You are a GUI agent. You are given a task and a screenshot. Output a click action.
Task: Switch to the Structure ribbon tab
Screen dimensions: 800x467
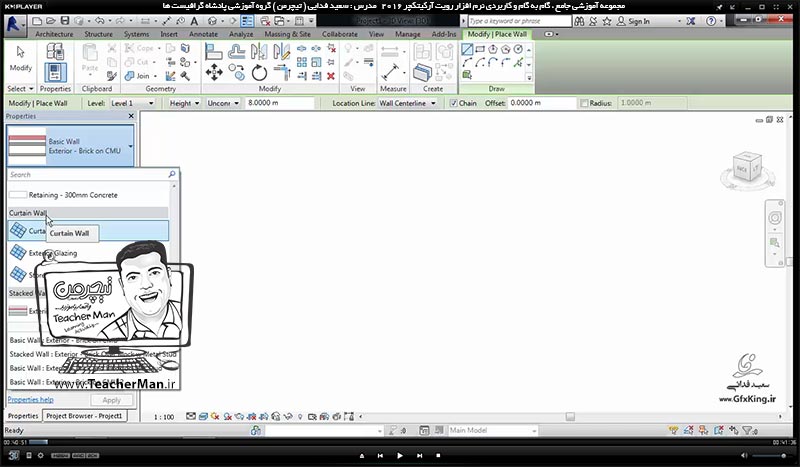(98, 34)
